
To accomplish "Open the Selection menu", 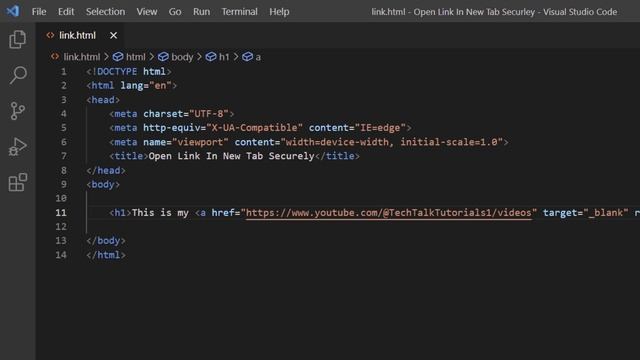I will tap(105, 11).
